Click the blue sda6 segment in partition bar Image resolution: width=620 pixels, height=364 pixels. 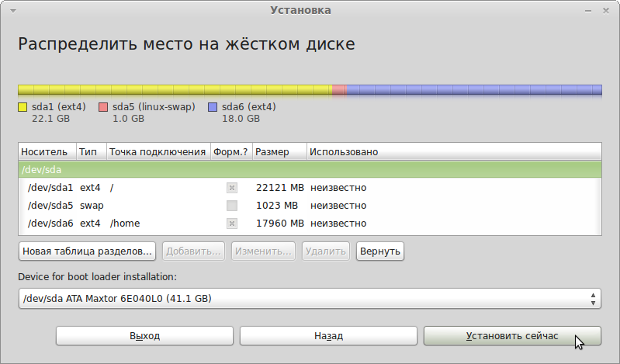click(474, 90)
